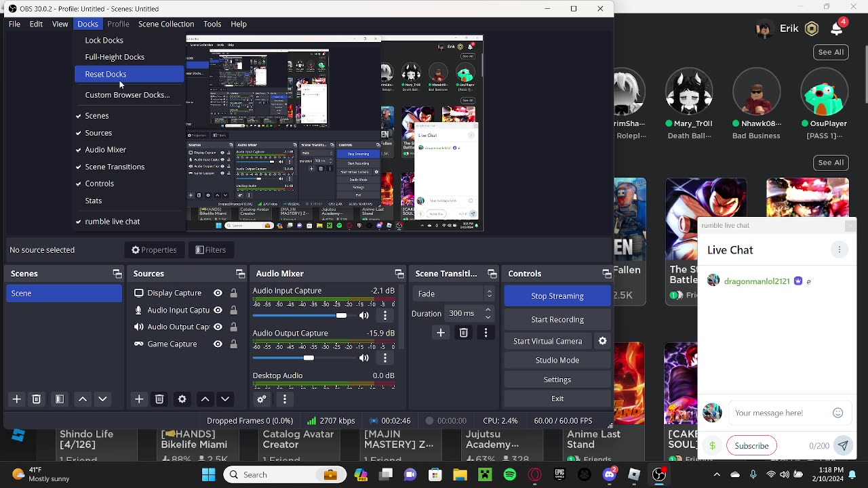
Task: Open Windows Start button on taskbar
Action: click(x=208, y=474)
